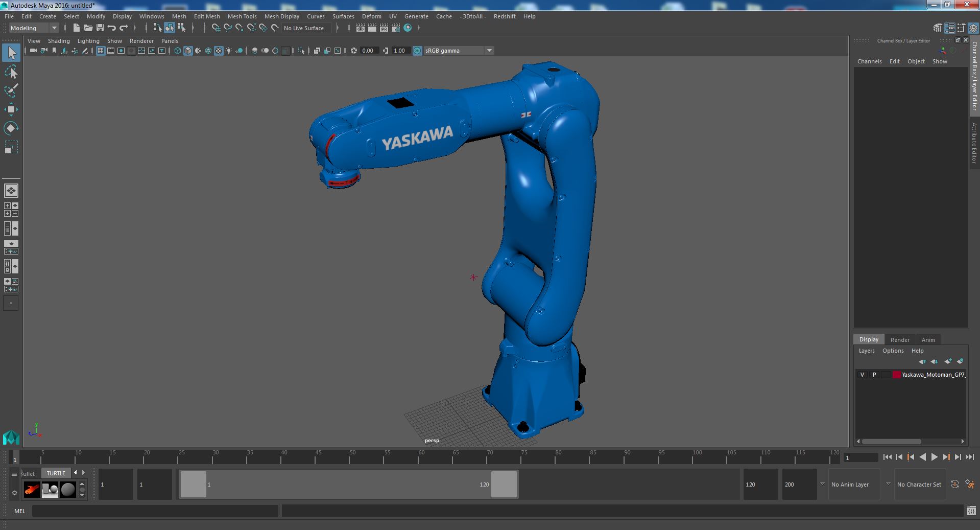This screenshot has height=530, width=980.
Task: Open animation preferences running-man icon
Action: [970, 485]
